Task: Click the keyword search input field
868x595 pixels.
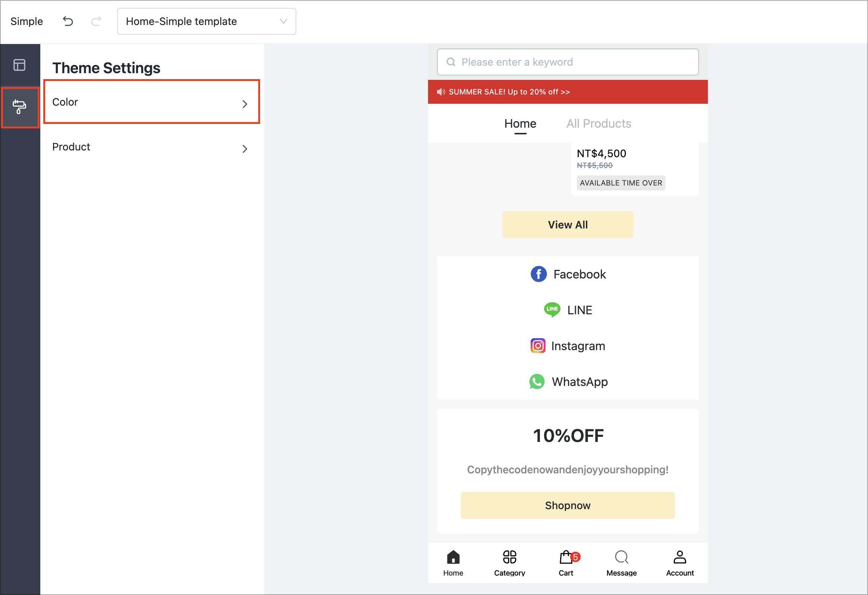Action: pyautogui.click(x=568, y=62)
